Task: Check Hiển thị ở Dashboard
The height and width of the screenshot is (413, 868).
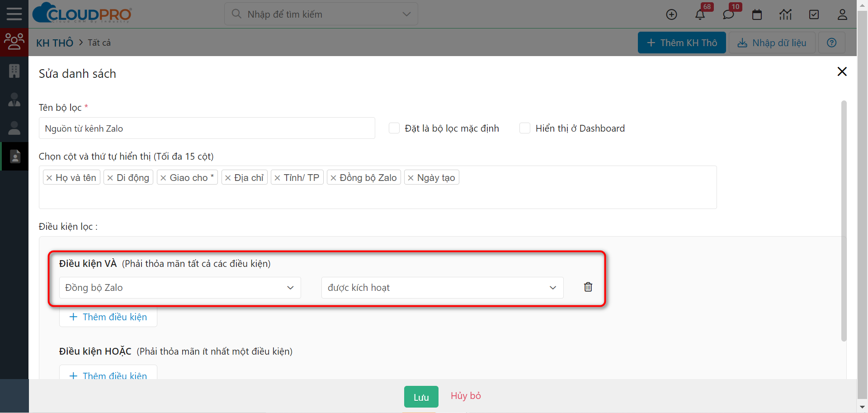Action: [x=525, y=128]
